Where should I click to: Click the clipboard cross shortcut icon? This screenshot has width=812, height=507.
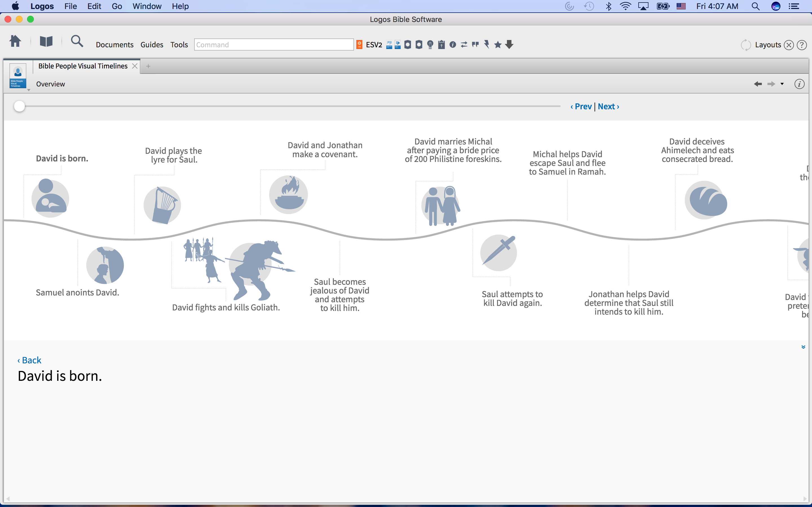point(442,45)
